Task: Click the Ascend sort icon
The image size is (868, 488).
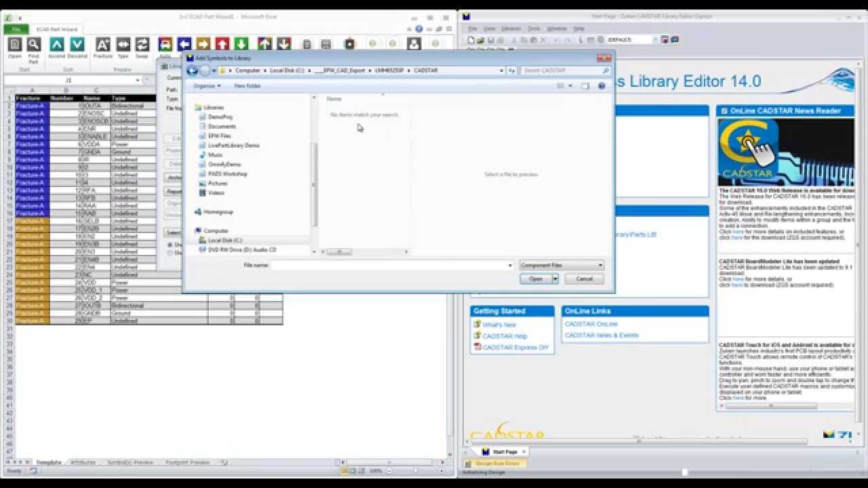Action: click(57, 44)
